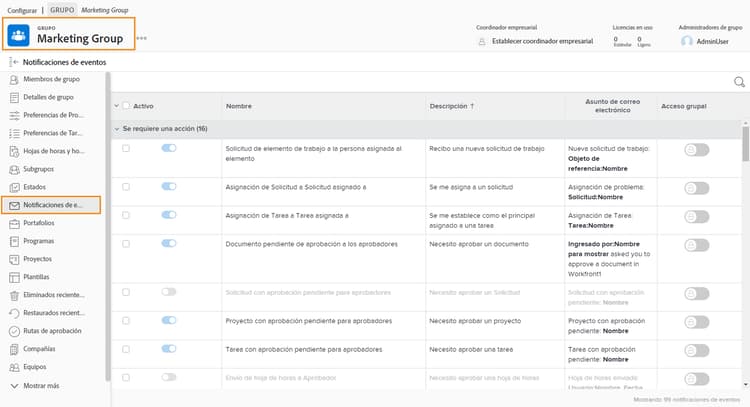Viewport: 750px width, 407px height.
Task: Click the envelope icon of Notificaciones de e...
Action: coord(14,205)
